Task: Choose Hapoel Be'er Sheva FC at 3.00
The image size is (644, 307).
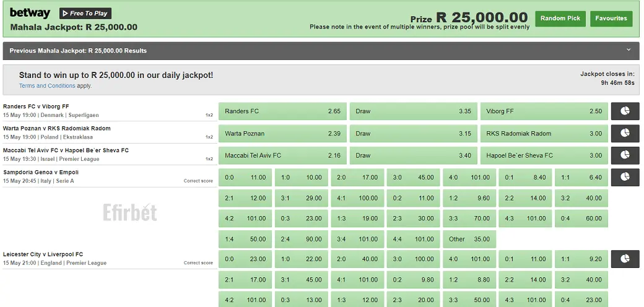Action: coord(544,155)
